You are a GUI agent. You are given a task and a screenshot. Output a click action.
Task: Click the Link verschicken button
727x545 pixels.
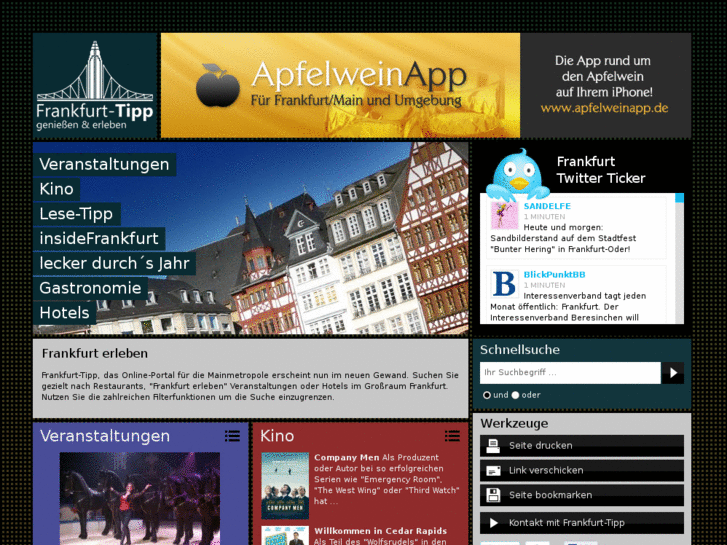[581, 471]
